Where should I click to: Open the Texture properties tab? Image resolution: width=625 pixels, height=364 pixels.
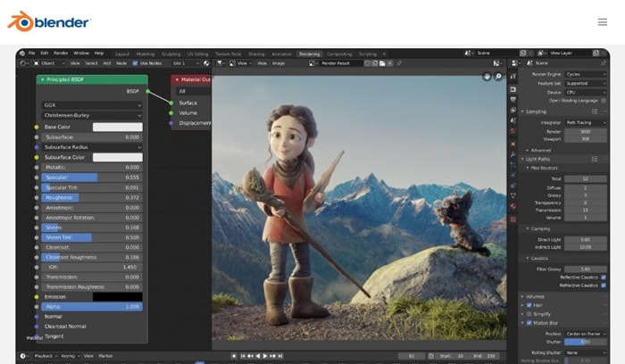[513, 219]
